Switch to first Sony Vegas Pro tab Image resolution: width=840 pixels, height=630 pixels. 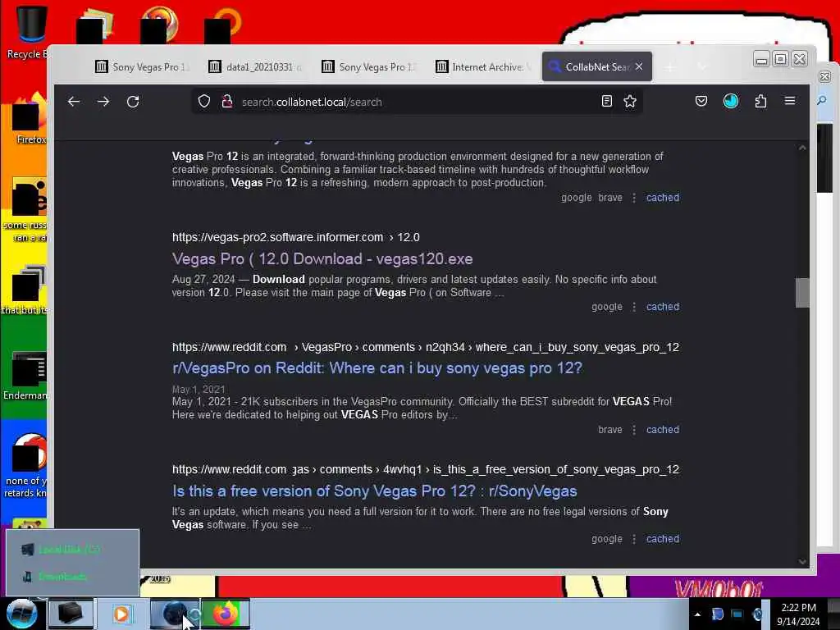pyautogui.click(x=142, y=67)
